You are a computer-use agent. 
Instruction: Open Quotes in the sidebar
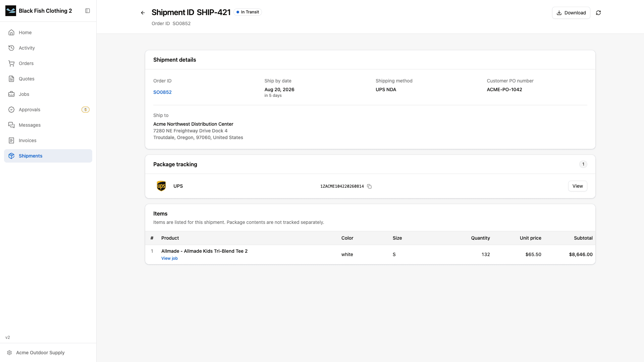[x=48, y=79]
